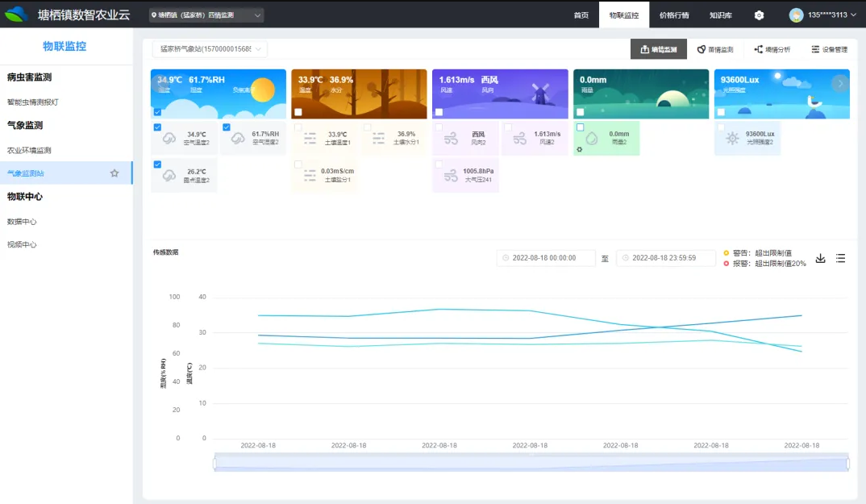Expand the 猛家桥气象站 station dropdown
The height and width of the screenshot is (504, 866).
(210, 49)
